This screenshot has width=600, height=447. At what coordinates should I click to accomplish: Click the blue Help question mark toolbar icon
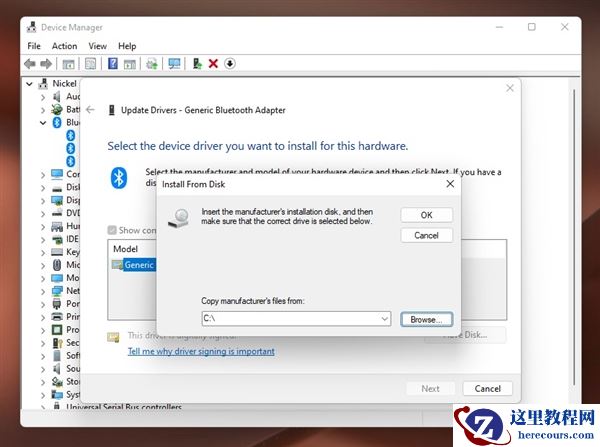113,64
